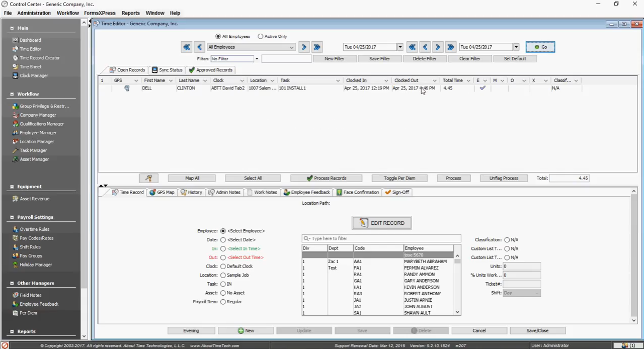Select the All Employees radio button
644x349 pixels.
tap(218, 36)
